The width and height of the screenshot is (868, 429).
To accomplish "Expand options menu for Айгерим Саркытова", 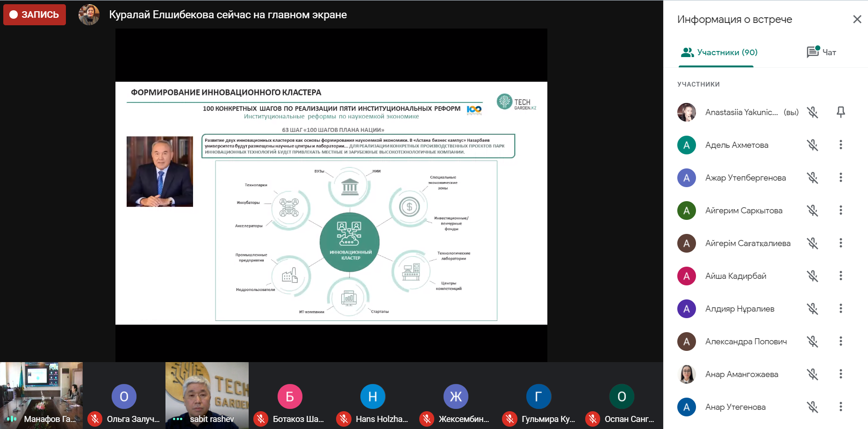I will [840, 211].
